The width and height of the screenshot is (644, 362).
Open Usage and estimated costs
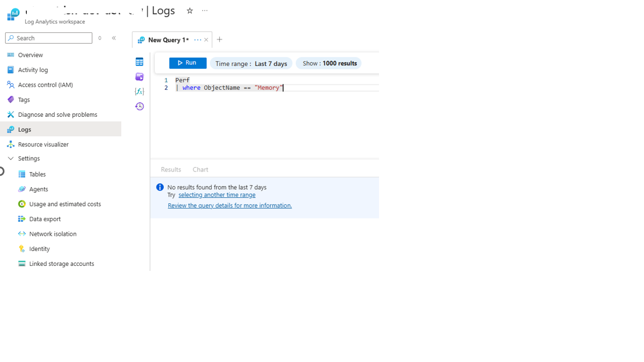coord(65,204)
